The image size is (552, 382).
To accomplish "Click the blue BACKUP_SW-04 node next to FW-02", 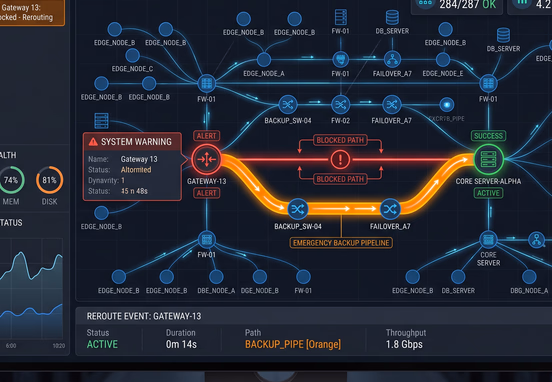I will [288, 105].
